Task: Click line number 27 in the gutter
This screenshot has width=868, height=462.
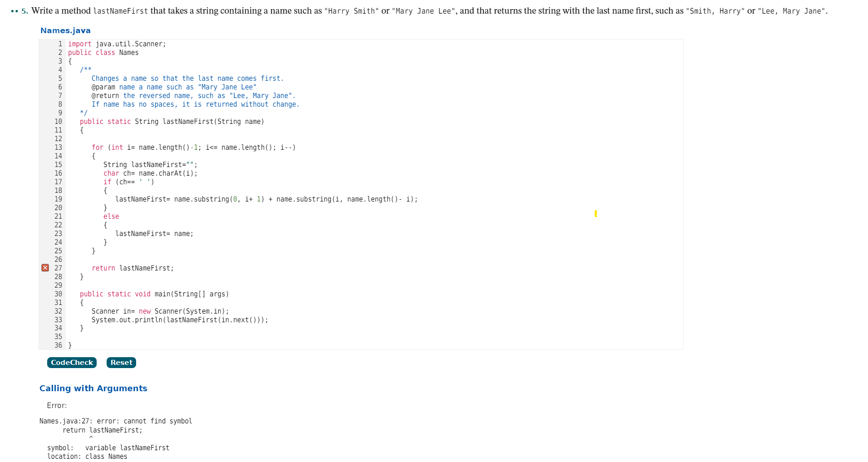Action: 58,268
